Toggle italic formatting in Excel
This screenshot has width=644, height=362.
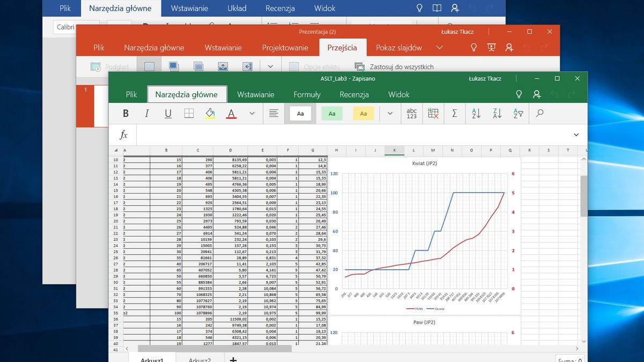tap(147, 113)
